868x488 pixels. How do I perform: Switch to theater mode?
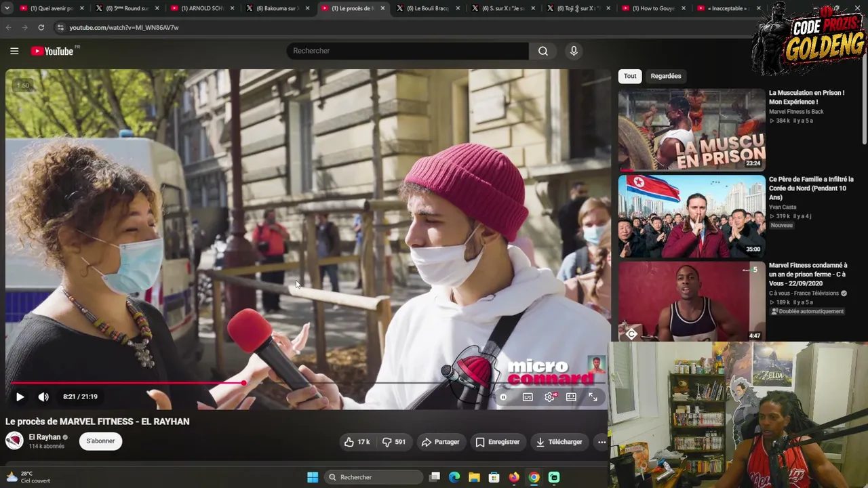click(572, 397)
